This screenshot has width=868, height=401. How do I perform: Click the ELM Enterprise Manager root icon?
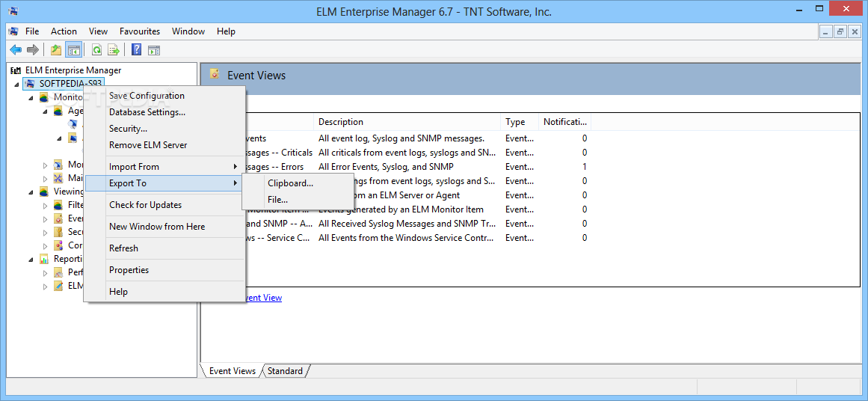16,70
